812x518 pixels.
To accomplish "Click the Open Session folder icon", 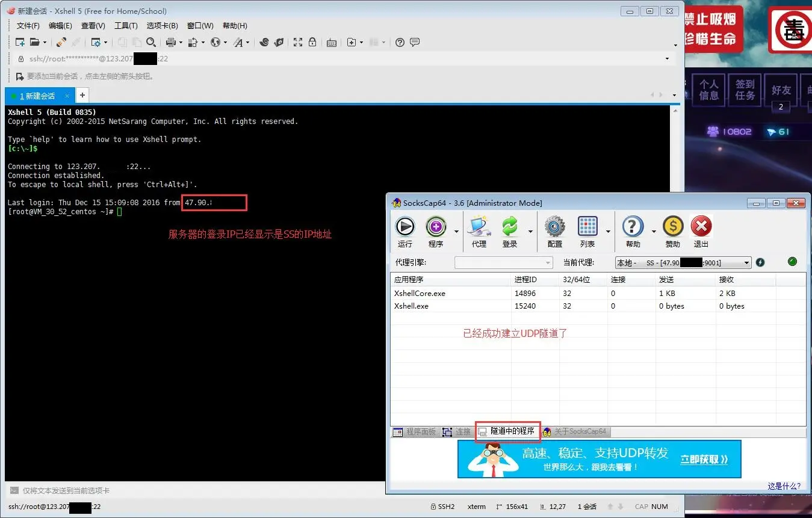I will [x=35, y=42].
